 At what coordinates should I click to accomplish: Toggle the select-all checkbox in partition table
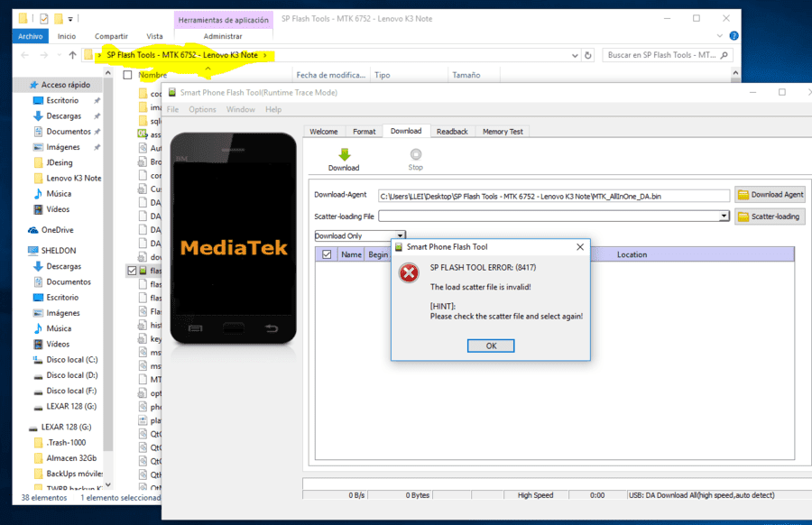[x=327, y=254]
